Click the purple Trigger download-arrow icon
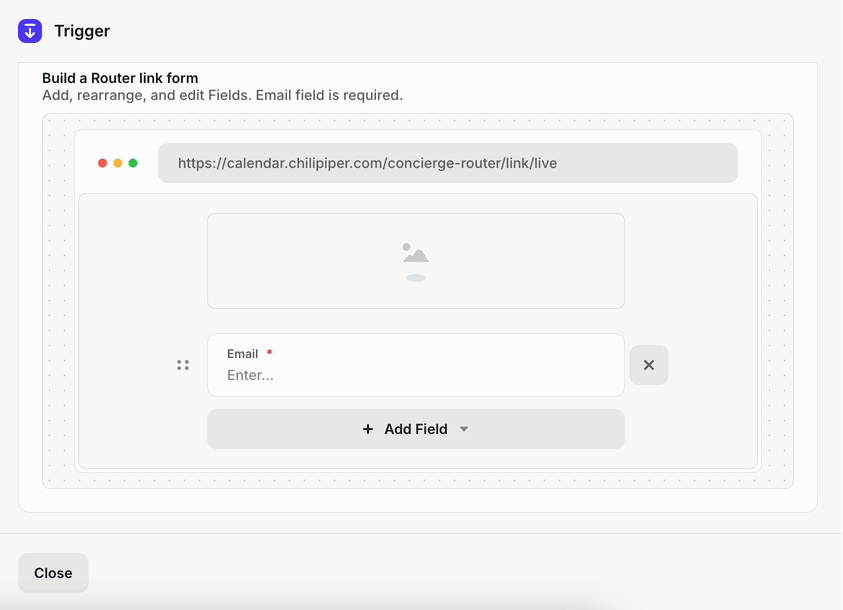Viewport: 843px width, 610px height. (30, 31)
